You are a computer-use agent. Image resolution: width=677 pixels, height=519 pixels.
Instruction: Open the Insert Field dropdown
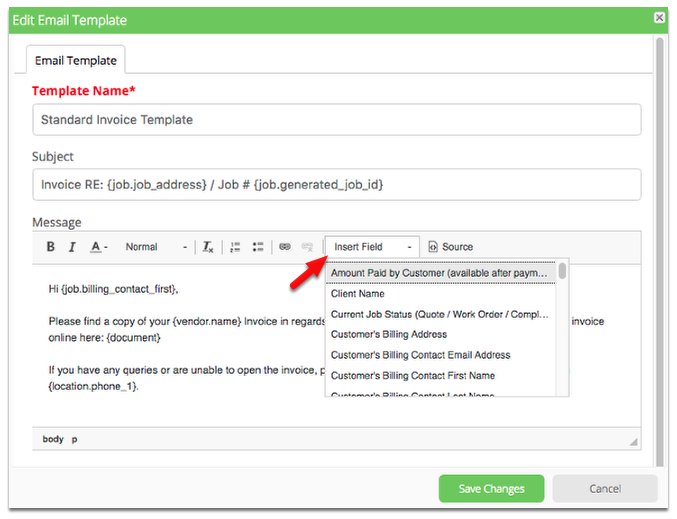[x=372, y=247]
